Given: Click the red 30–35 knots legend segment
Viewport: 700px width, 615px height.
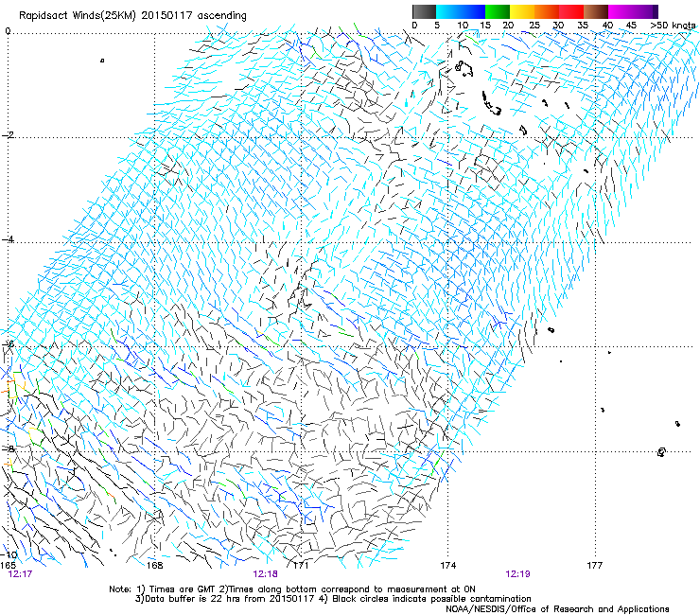Looking at the screenshot, I should pos(571,11).
